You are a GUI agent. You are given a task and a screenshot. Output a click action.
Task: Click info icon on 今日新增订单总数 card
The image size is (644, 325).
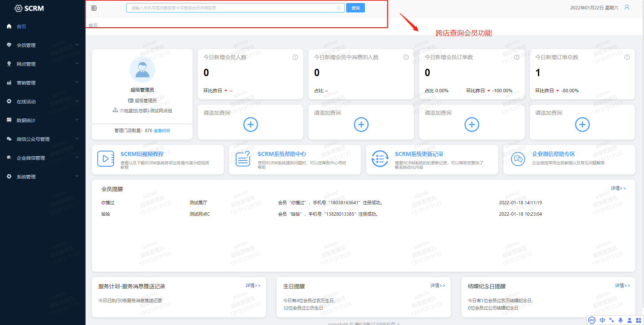pyautogui.click(x=627, y=57)
